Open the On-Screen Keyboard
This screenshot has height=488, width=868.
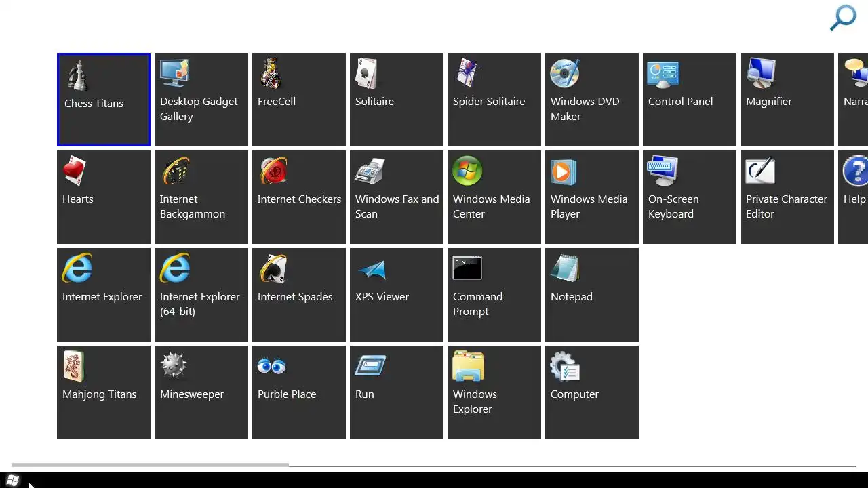(690, 197)
